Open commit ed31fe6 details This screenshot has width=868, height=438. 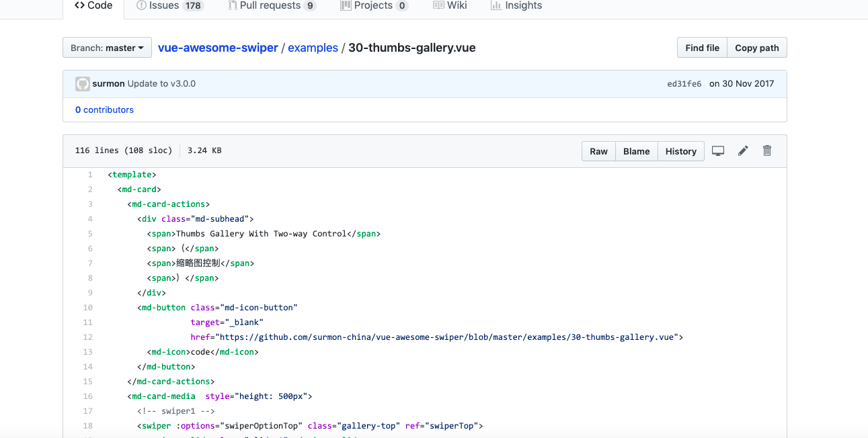(684, 83)
